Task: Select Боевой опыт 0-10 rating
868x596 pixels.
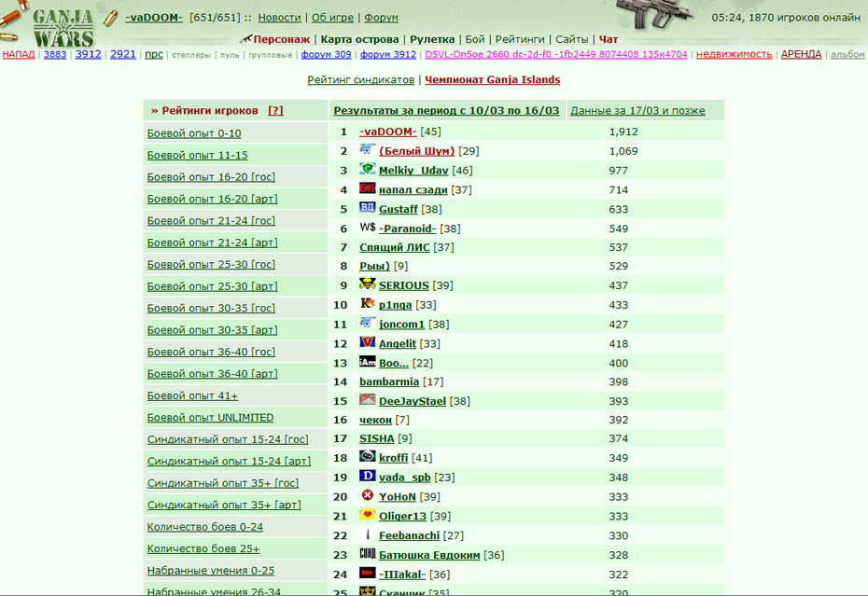Action: pyautogui.click(x=194, y=133)
